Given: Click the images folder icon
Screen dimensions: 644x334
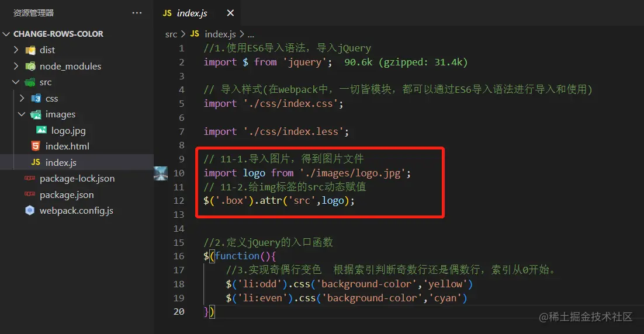Looking at the screenshot, I should point(36,114).
